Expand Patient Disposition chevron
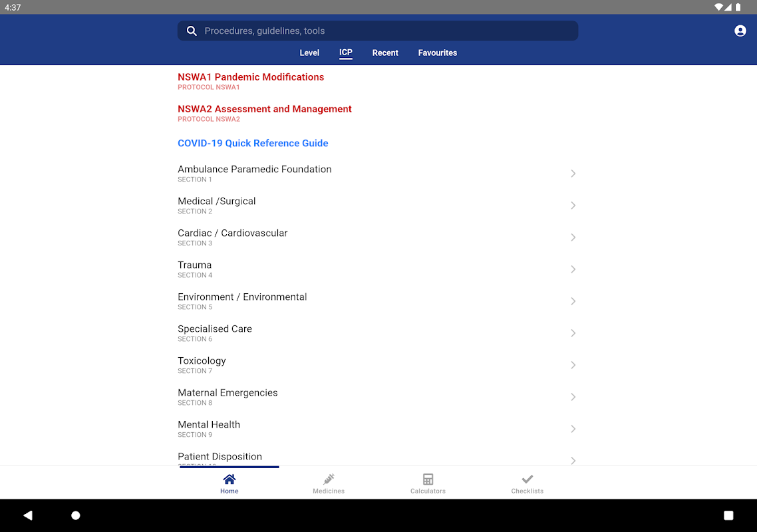This screenshot has height=532, width=757. [x=573, y=460]
